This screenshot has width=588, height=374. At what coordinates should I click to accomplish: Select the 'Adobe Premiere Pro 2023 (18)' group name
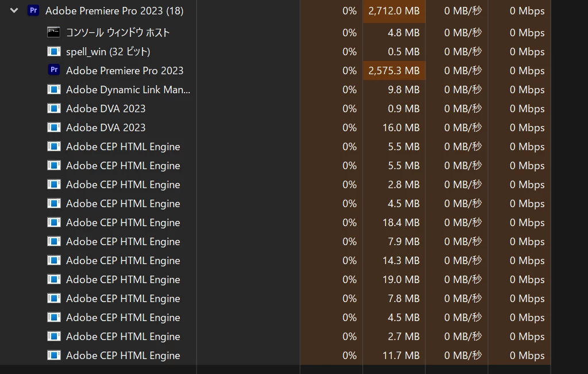[x=114, y=11]
